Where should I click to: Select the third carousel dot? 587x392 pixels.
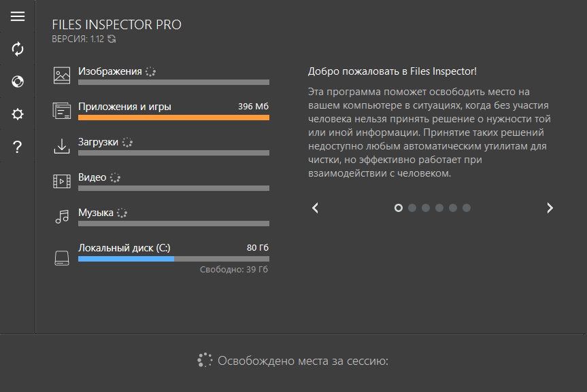coord(426,208)
